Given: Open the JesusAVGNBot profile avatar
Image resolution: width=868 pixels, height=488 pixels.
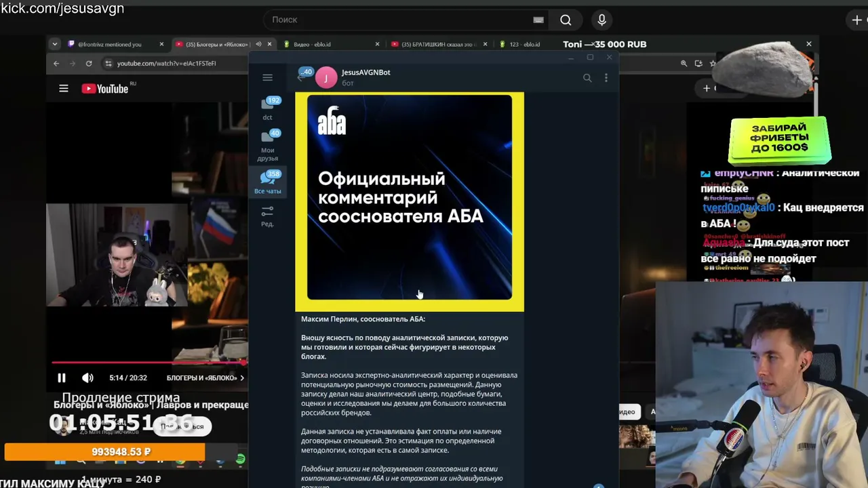Looking at the screenshot, I should point(326,78).
